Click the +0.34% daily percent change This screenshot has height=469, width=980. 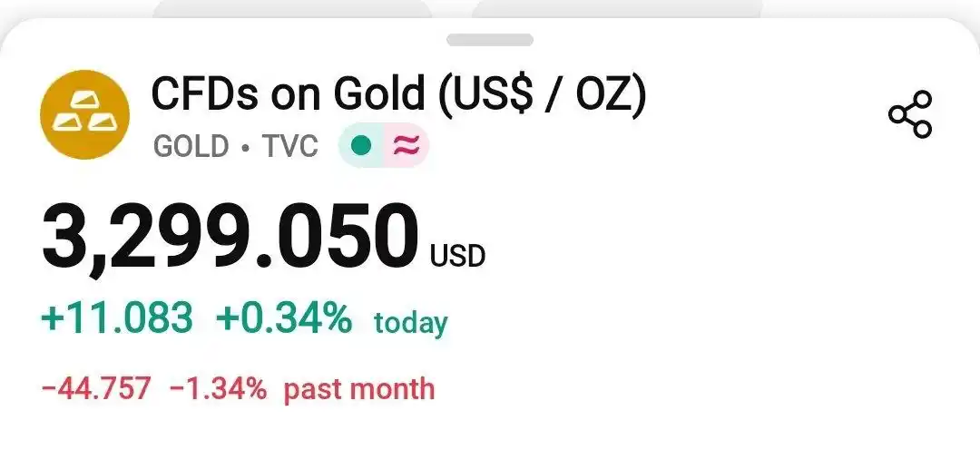284,318
